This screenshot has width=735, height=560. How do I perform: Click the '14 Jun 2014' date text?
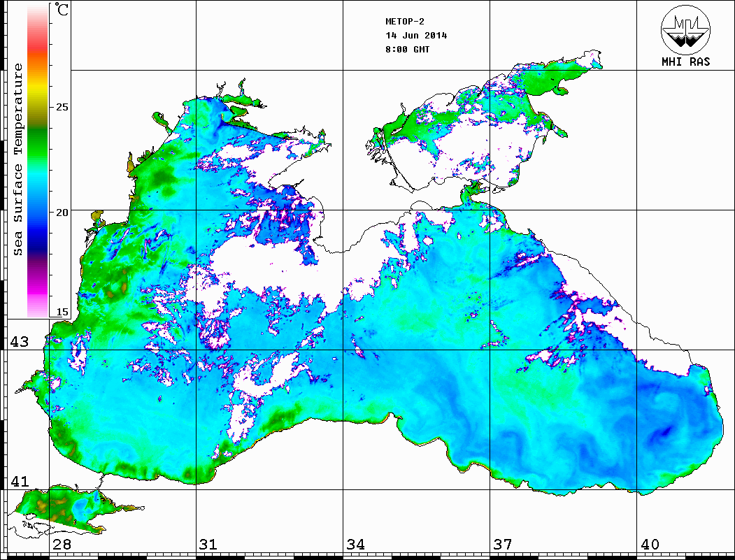click(x=416, y=36)
